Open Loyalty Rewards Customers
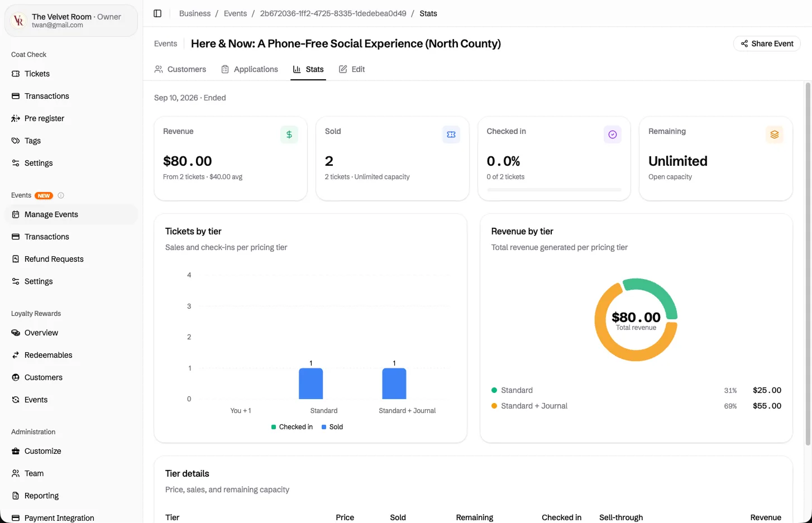This screenshot has width=812, height=523. pos(71,377)
